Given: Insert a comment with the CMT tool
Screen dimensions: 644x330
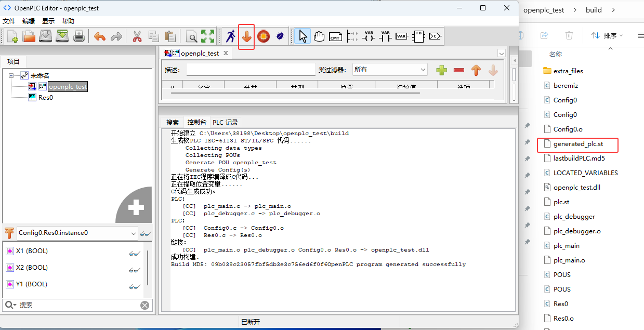Looking at the screenshot, I should tap(336, 36).
